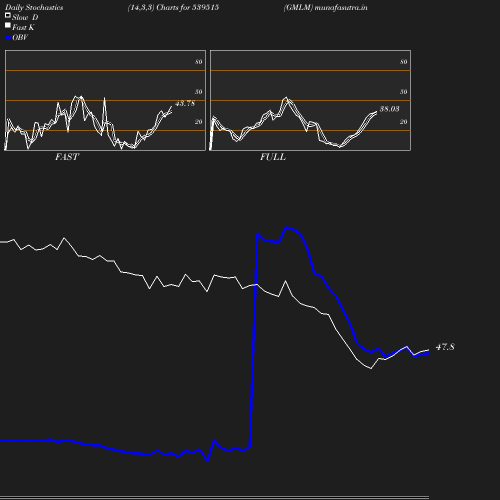Click the '(GMLM) munafasutra.in' text
Viewport: 500px width, 500px height.
coord(326,8)
